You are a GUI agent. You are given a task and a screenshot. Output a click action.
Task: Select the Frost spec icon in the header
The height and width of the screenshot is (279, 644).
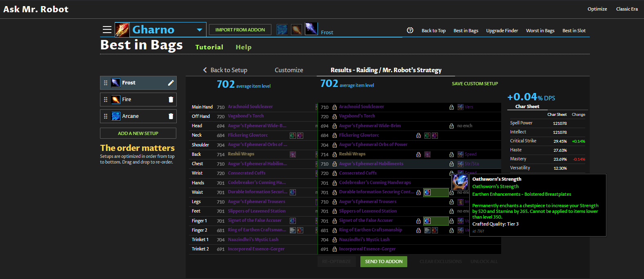coord(311,29)
